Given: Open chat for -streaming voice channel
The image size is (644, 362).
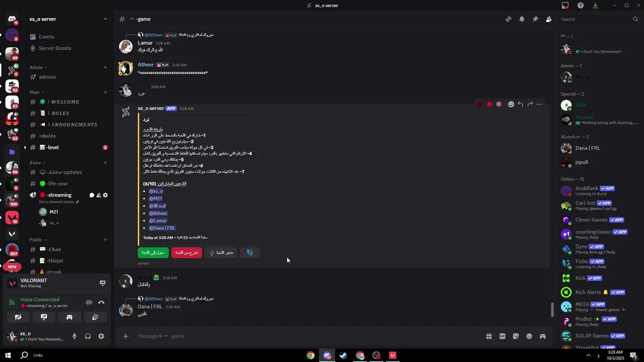Looking at the screenshot, I should (92, 195).
